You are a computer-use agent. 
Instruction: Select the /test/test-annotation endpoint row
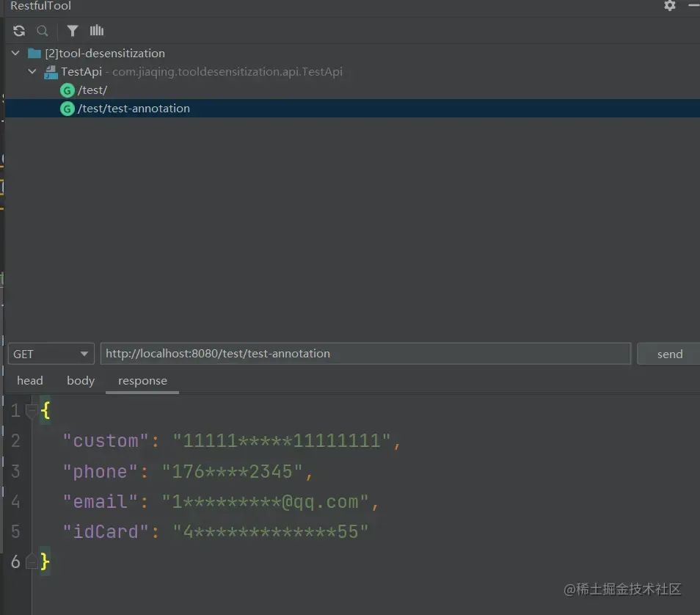(351, 109)
